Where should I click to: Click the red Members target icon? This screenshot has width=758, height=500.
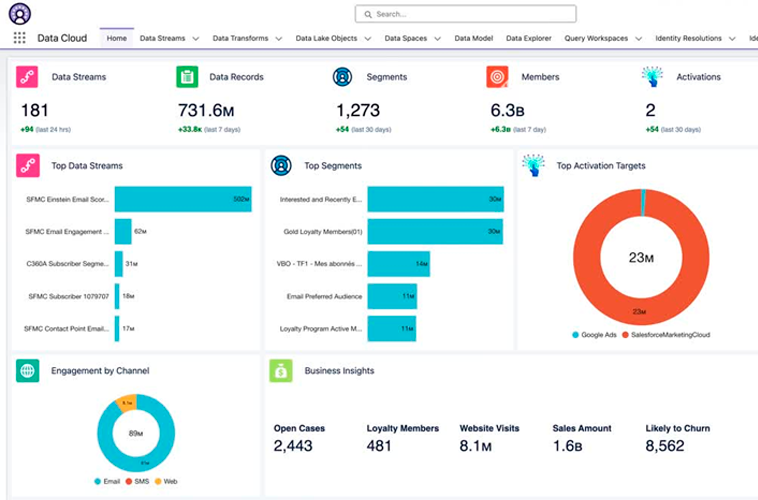(x=497, y=77)
